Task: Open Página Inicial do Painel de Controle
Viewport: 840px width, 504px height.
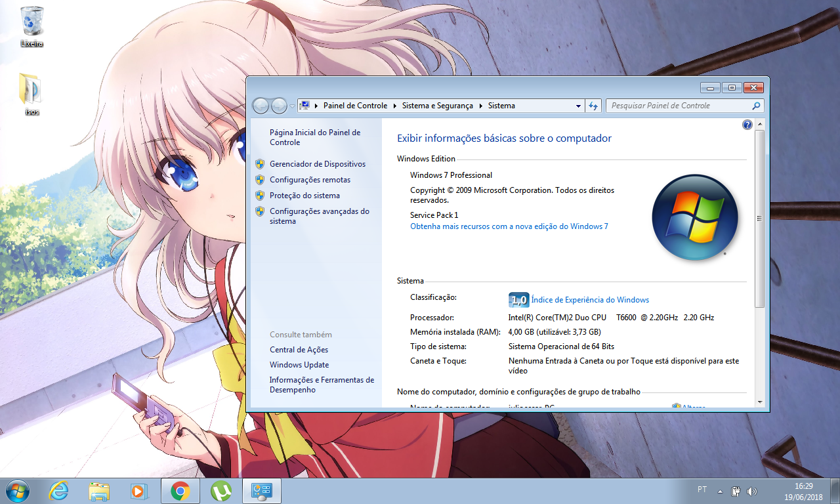Action: (x=315, y=137)
